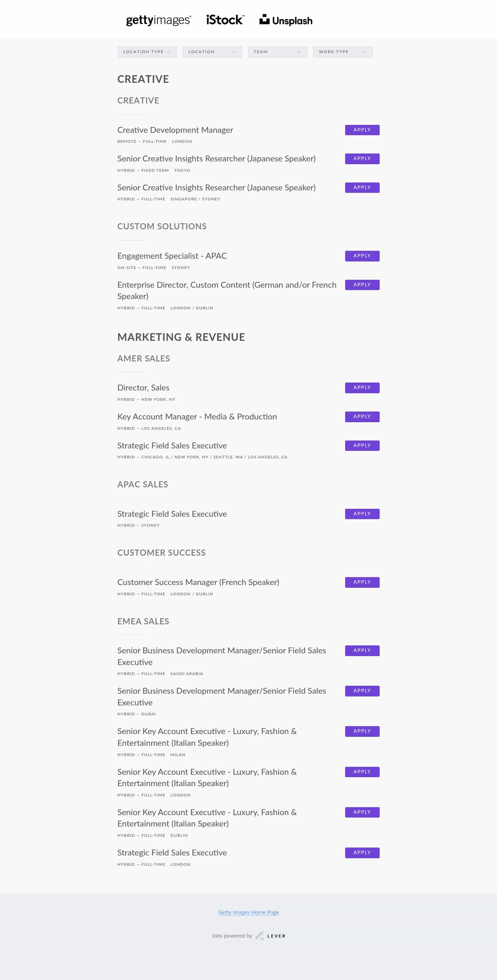Apply for Creative Development Manager

[362, 130]
